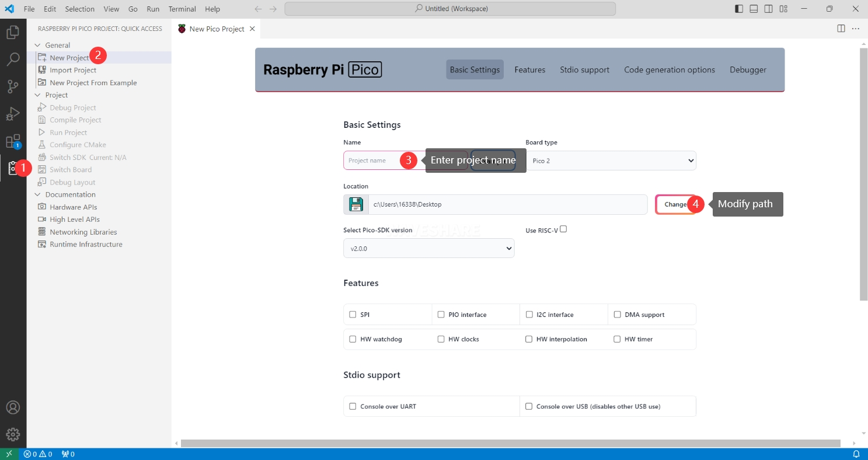This screenshot has width=868, height=460.
Task: Open the Terminal menu
Action: pos(182,9)
